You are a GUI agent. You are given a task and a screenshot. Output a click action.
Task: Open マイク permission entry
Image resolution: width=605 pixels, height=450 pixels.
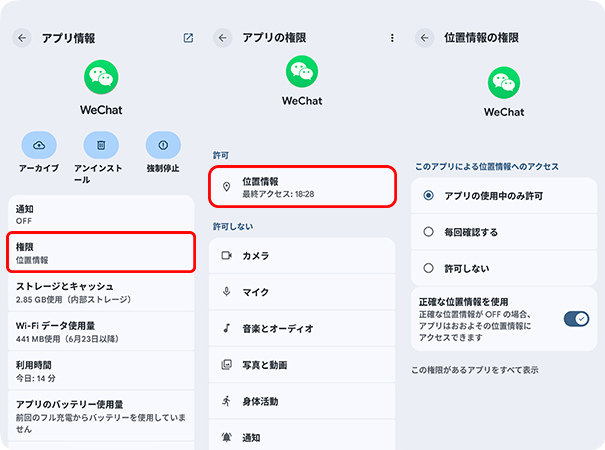tap(302, 292)
